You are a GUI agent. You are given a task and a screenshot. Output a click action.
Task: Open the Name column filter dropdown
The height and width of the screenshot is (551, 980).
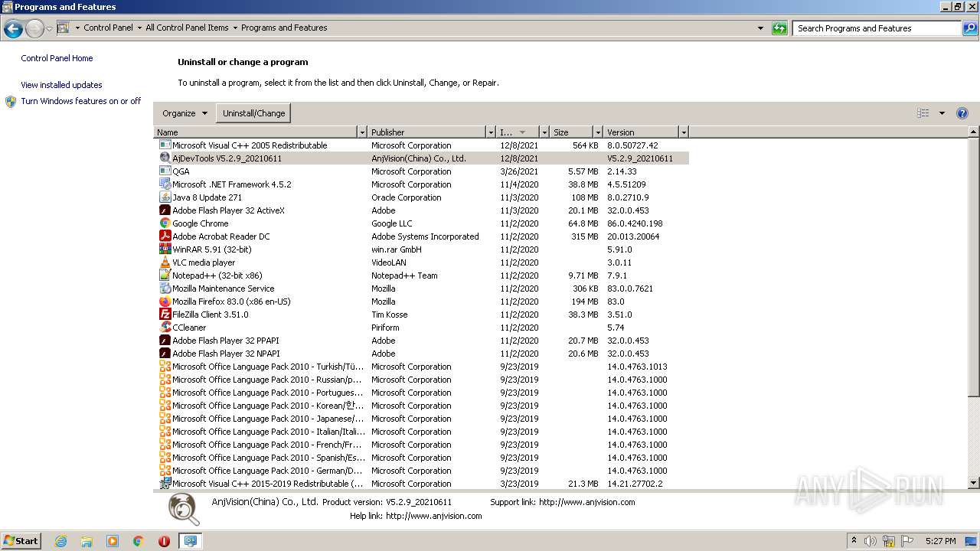[363, 132]
